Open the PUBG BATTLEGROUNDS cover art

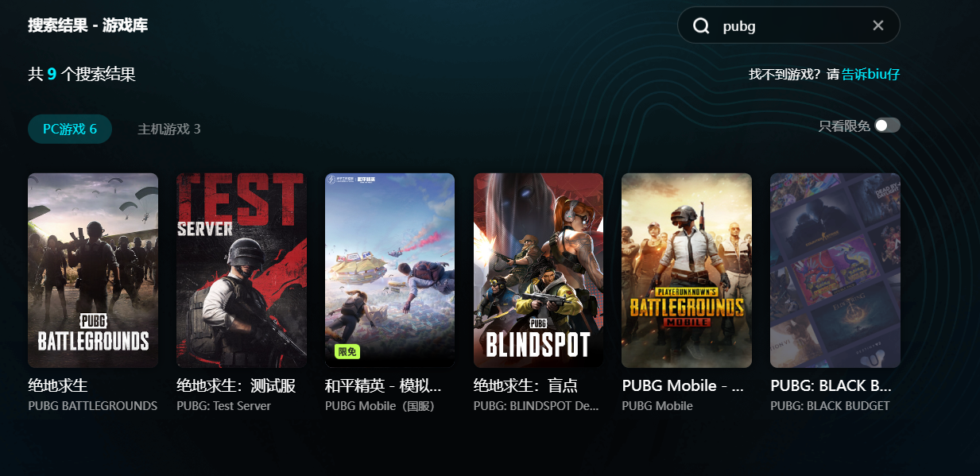tap(93, 270)
